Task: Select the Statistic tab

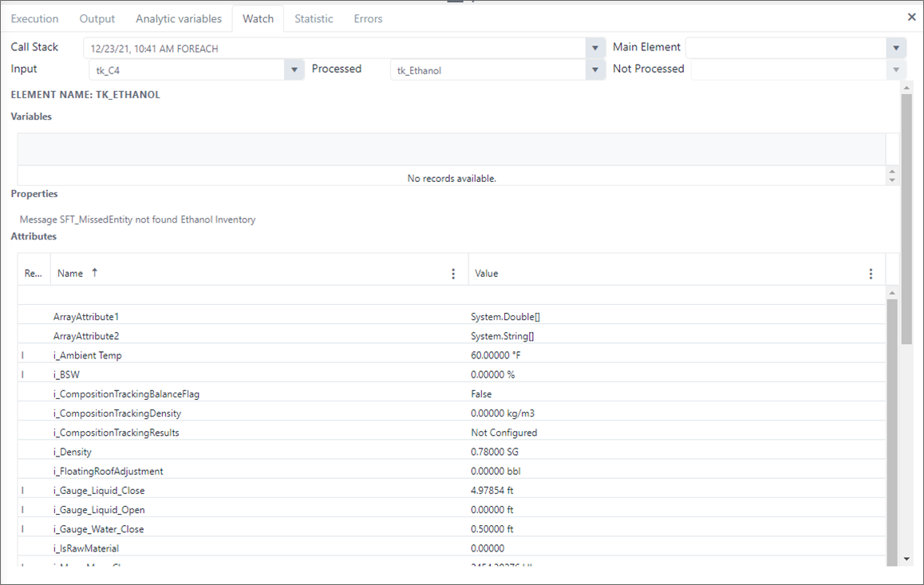Action: click(x=314, y=18)
